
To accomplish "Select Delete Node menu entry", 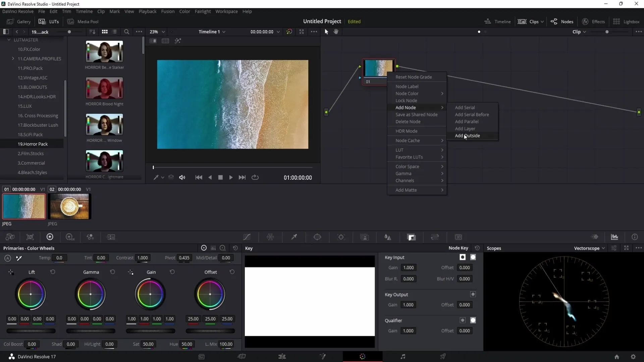I will [408, 122].
